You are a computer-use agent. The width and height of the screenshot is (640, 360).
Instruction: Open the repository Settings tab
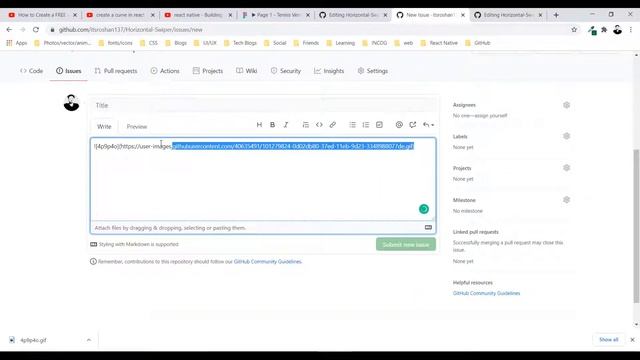click(373, 71)
